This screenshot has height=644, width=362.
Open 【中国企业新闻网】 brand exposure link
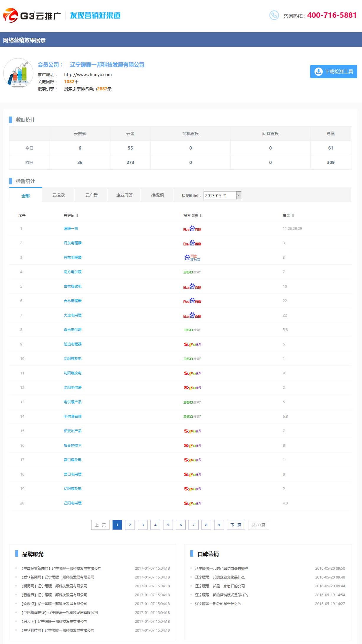pos(61,568)
